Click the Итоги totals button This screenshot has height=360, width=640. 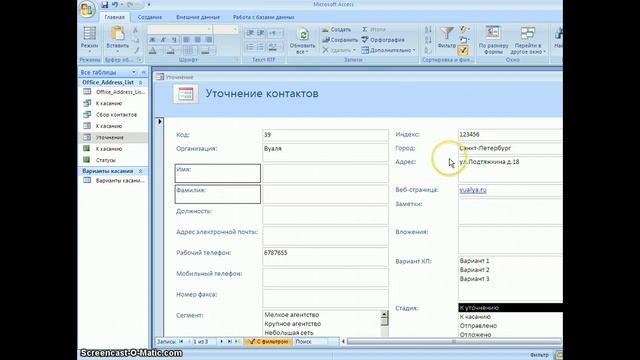coord(373,29)
